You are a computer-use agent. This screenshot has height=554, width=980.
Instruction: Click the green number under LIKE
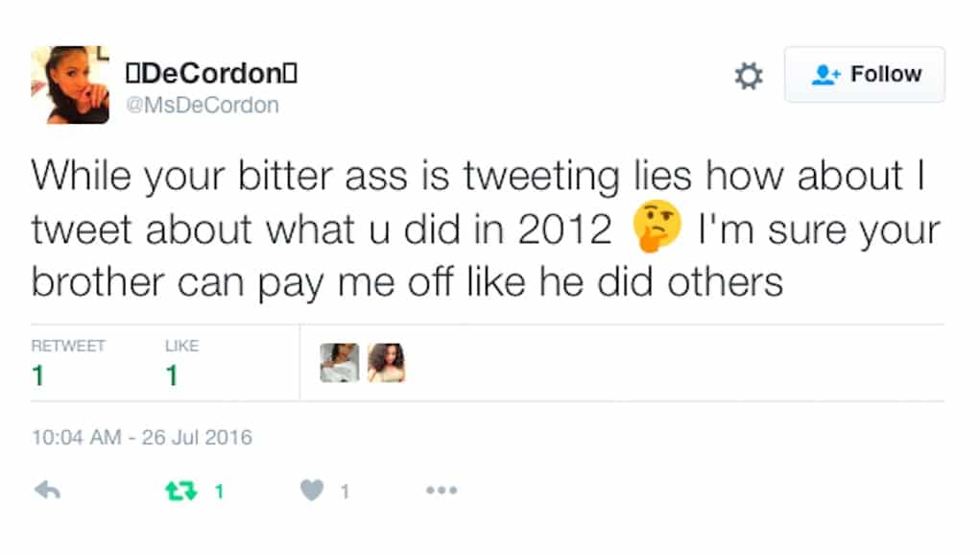(x=172, y=375)
